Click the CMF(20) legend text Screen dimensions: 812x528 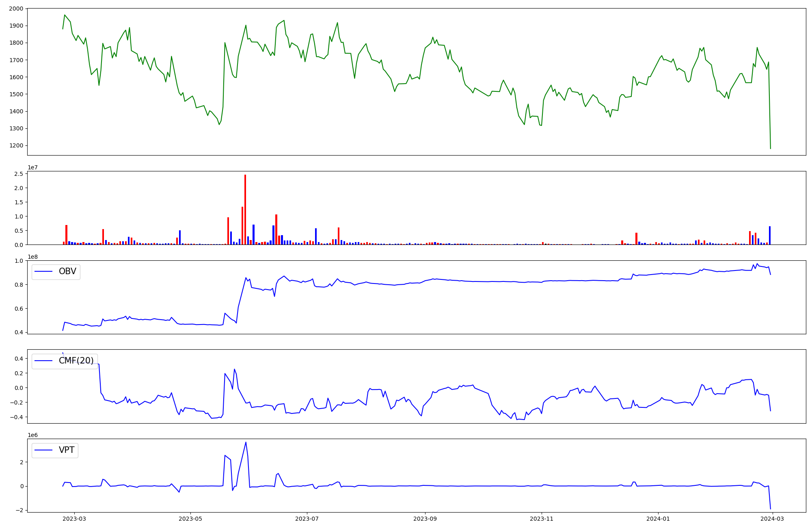coord(76,361)
